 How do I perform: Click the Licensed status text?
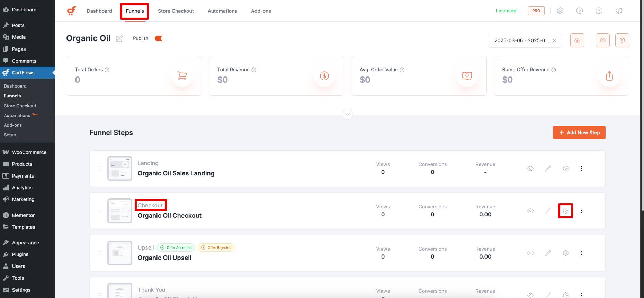[x=506, y=11]
